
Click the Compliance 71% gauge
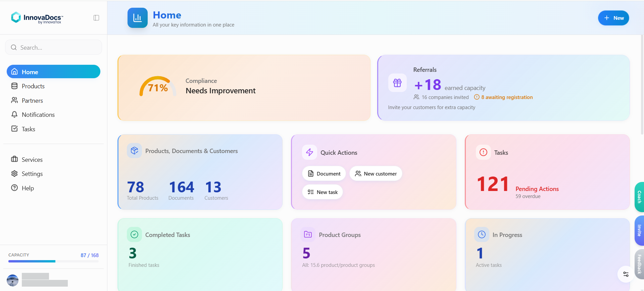(158, 87)
